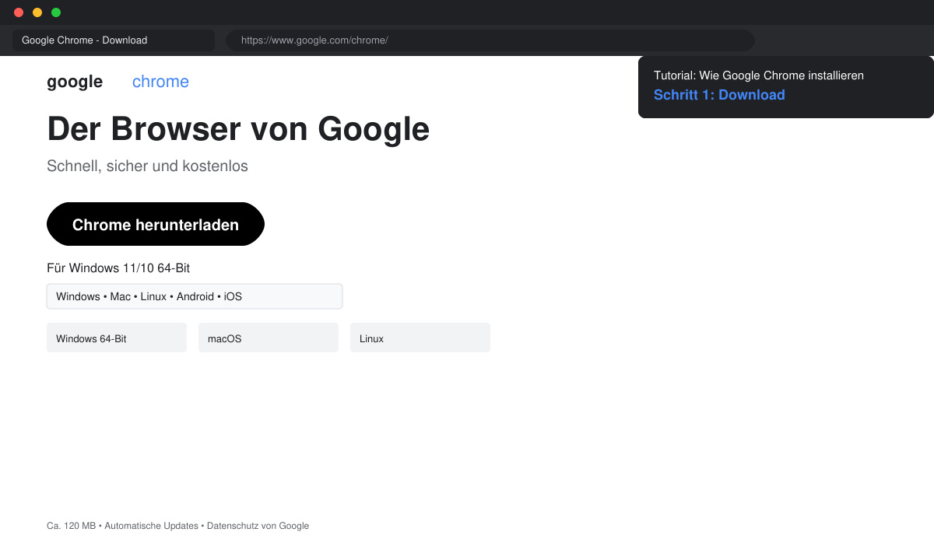The height and width of the screenshot is (560, 934).
Task: Close the window with the red button
Action: [x=19, y=12]
